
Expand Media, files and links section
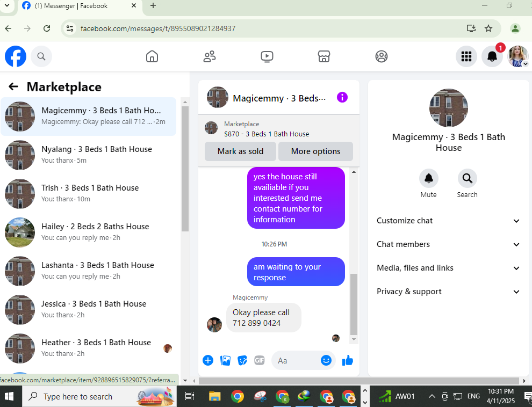coord(448,268)
